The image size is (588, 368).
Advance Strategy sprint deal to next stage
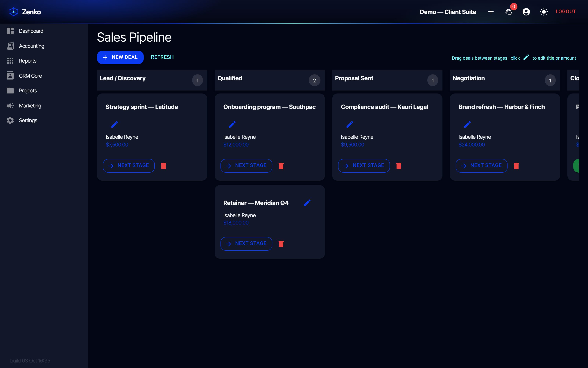click(129, 166)
